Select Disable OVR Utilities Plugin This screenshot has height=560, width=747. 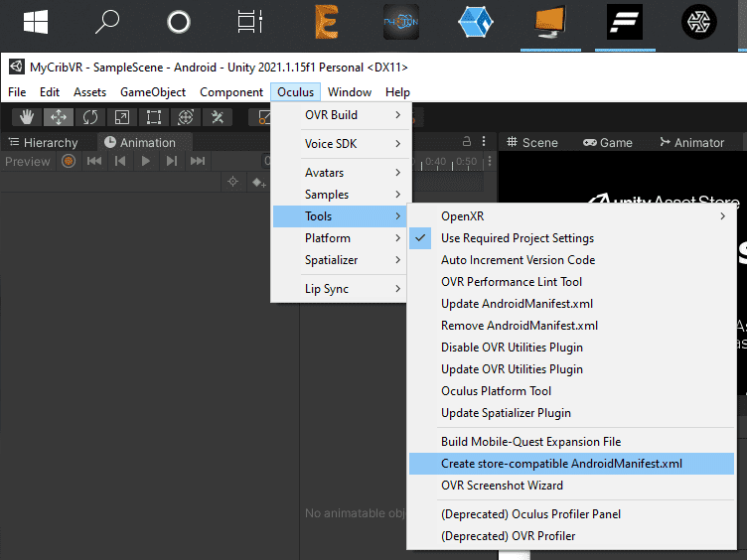[572, 348]
